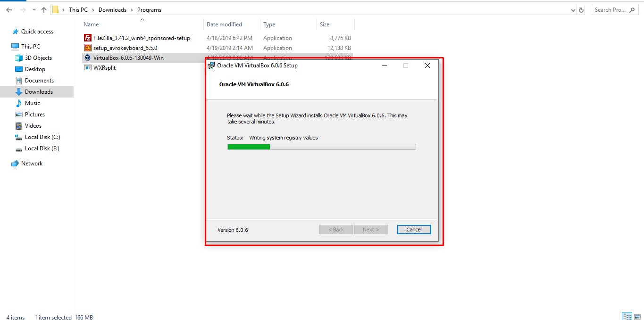Click the Cancel button in VirtualBox Setup
644x320 pixels.
pyautogui.click(x=414, y=230)
